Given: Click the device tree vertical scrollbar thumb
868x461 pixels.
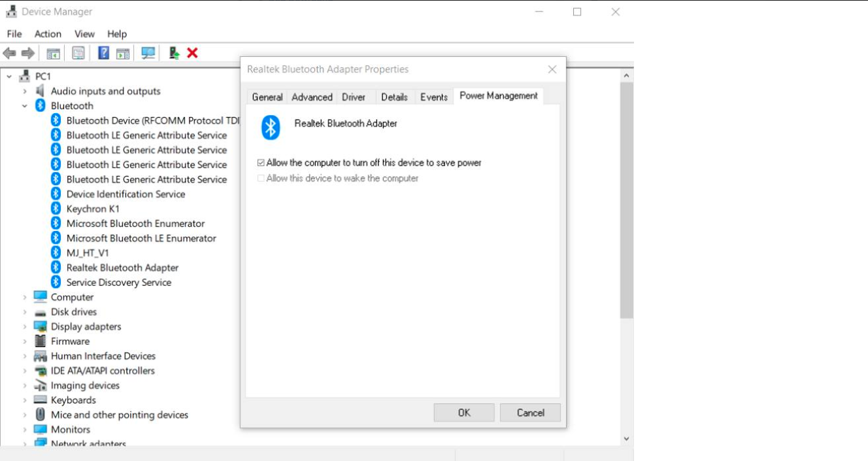Looking at the screenshot, I should [x=627, y=201].
